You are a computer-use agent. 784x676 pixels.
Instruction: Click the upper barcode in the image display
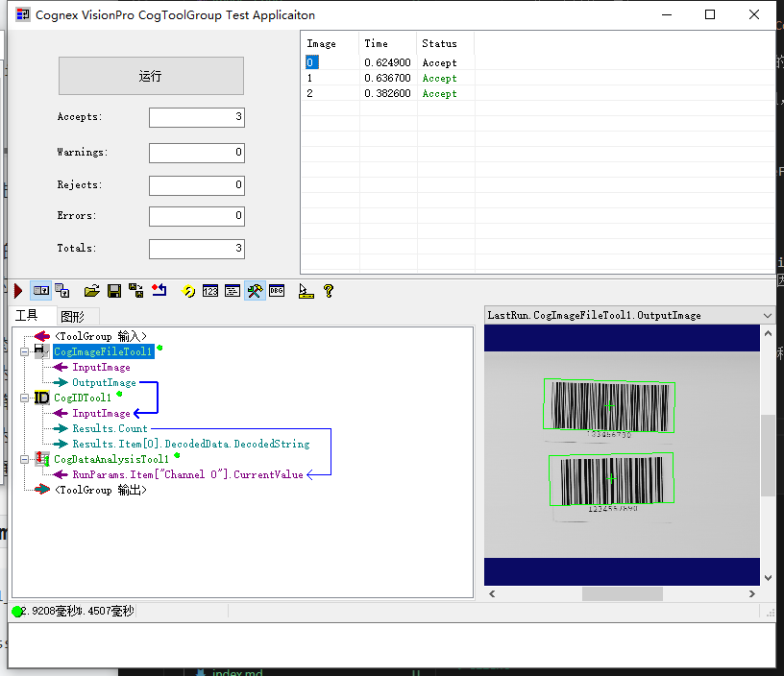[609, 406]
